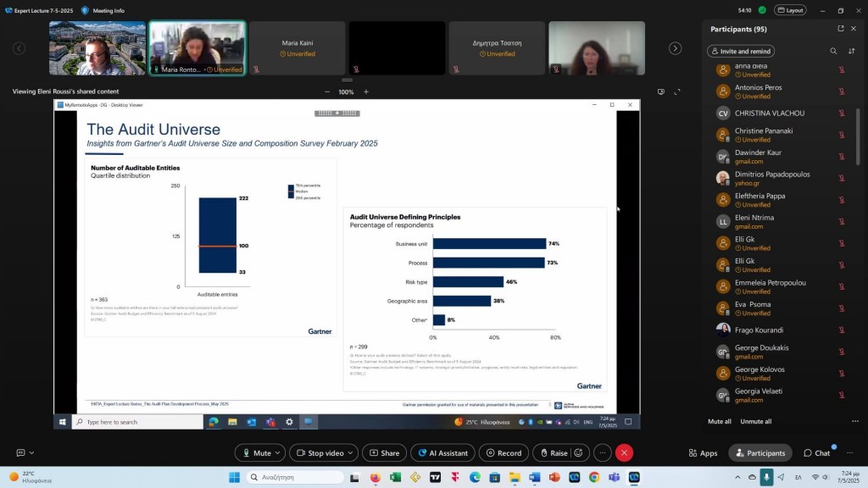Pop out the Participants panel
The height and width of the screenshot is (488, 868).
click(840, 29)
